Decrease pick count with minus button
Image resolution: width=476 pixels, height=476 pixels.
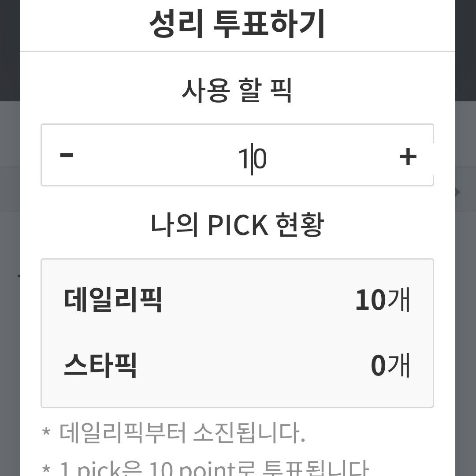click(x=67, y=155)
